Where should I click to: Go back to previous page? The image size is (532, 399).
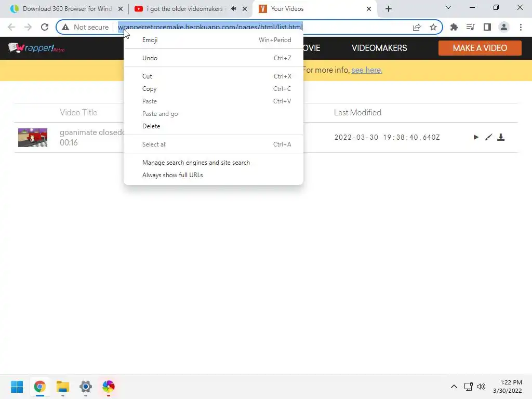click(11, 27)
